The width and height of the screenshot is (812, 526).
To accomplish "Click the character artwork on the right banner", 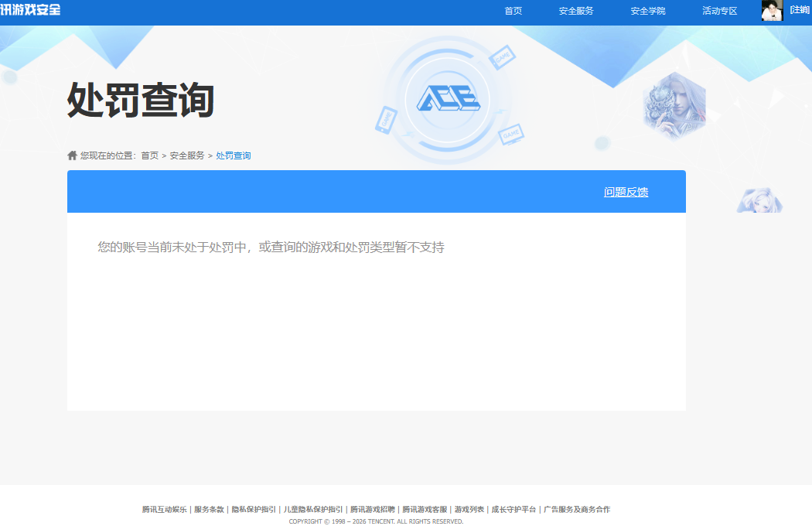I will [674, 102].
